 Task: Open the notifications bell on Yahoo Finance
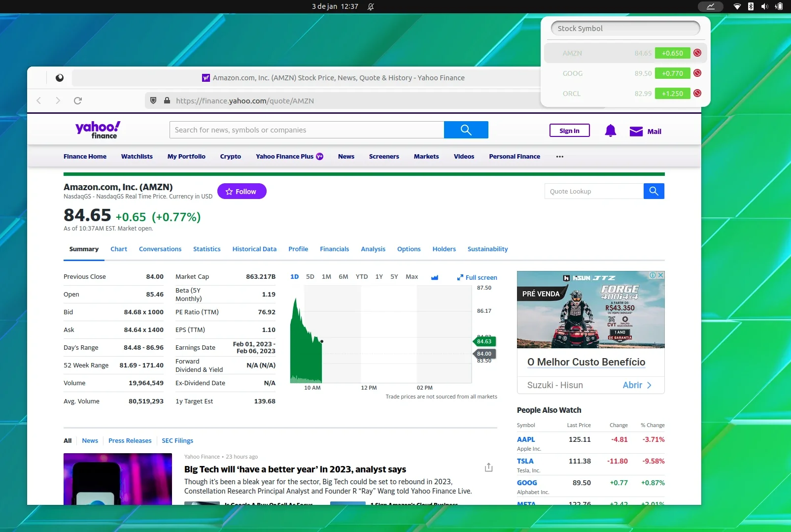tap(610, 131)
